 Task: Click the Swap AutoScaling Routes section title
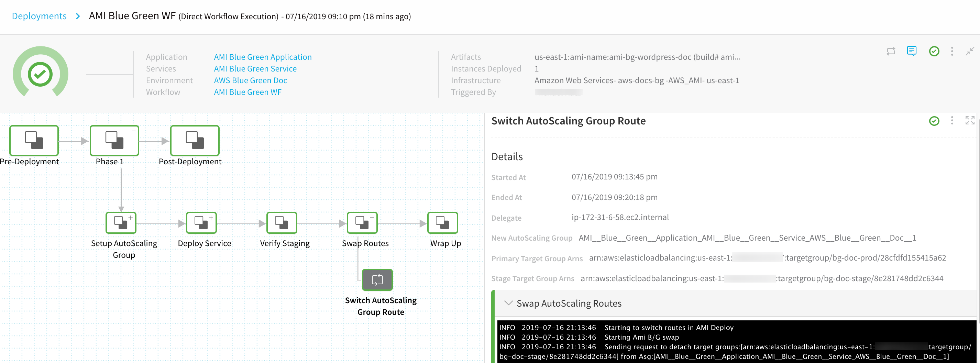[569, 303]
